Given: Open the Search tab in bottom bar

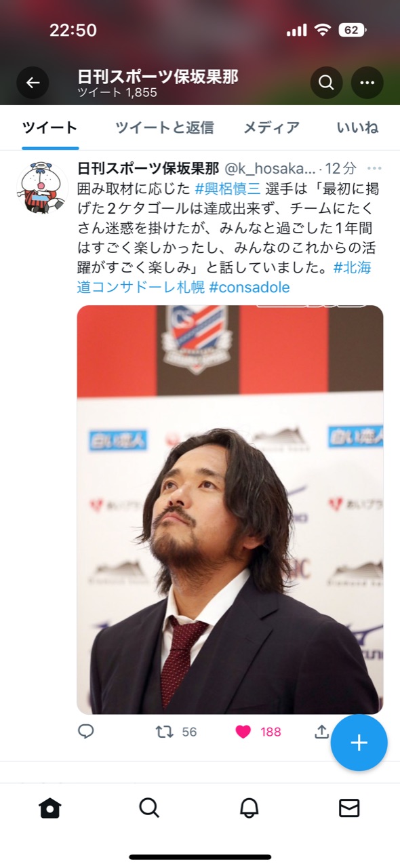Looking at the screenshot, I should point(149,808).
